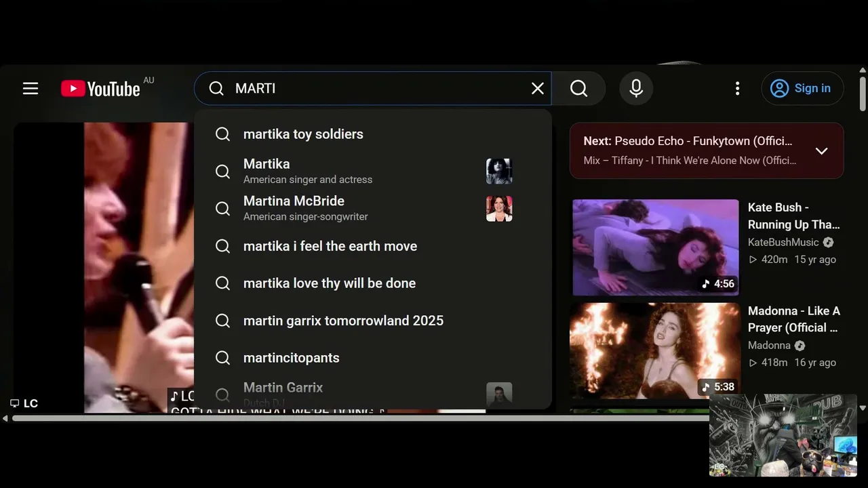The image size is (868, 488).
Task: Expand the Next playlist panel chevron
Action: 821,150
